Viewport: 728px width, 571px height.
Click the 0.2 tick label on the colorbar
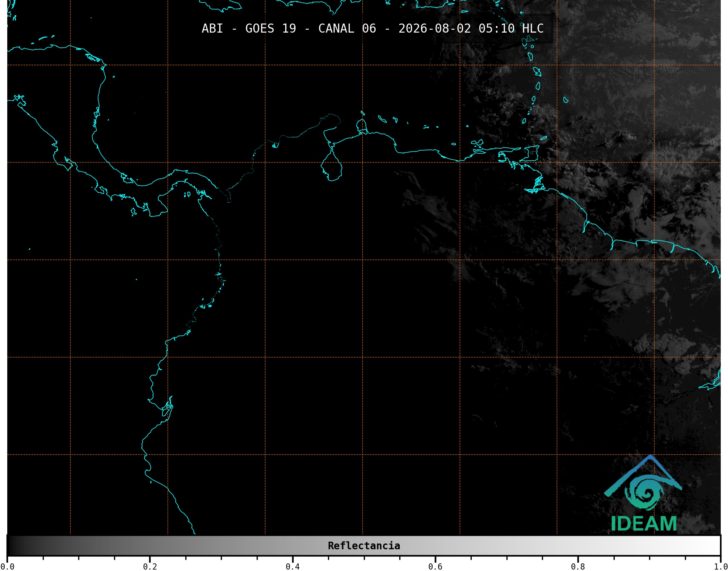pyautogui.click(x=150, y=566)
